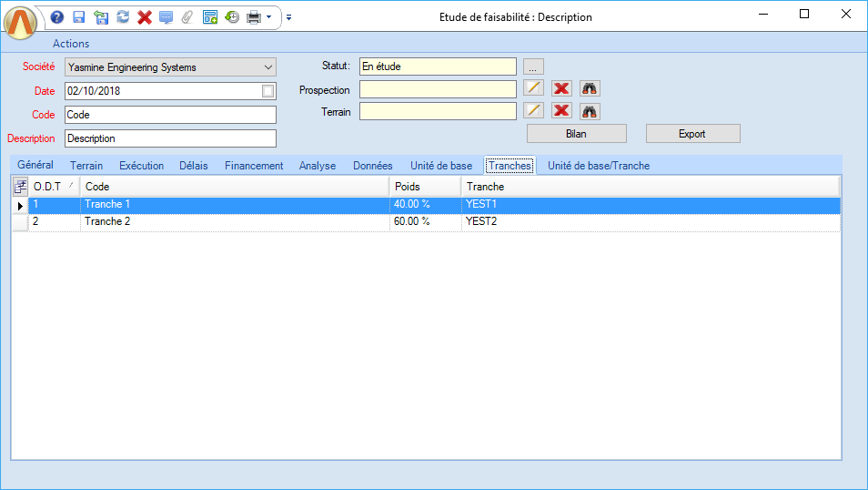Click the Statut ellipsis browse button
Screen dimensions: 868x490
pyautogui.click(x=534, y=66)
